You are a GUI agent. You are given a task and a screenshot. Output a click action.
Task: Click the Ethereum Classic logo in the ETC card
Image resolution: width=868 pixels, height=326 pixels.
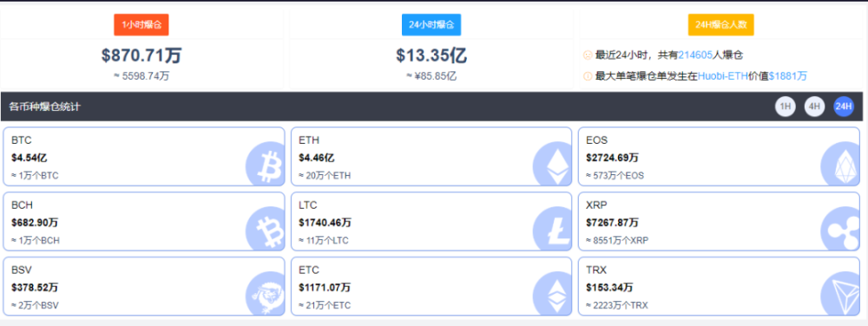(x=551, y=294)
